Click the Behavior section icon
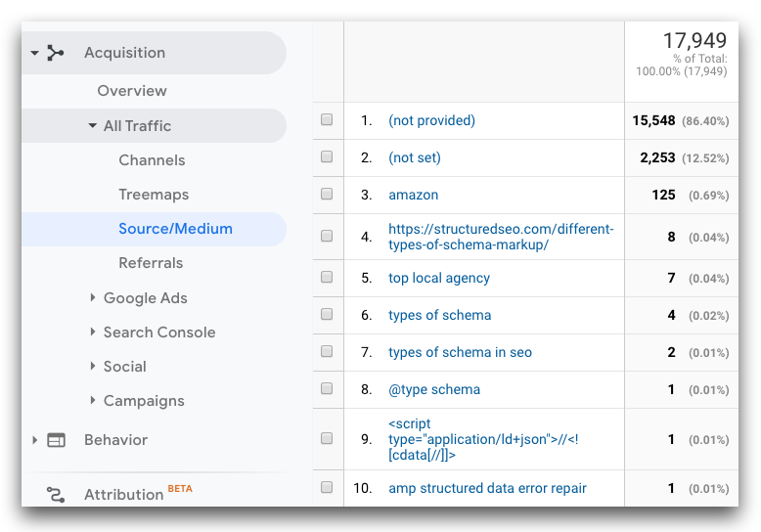 pos(57,440)
